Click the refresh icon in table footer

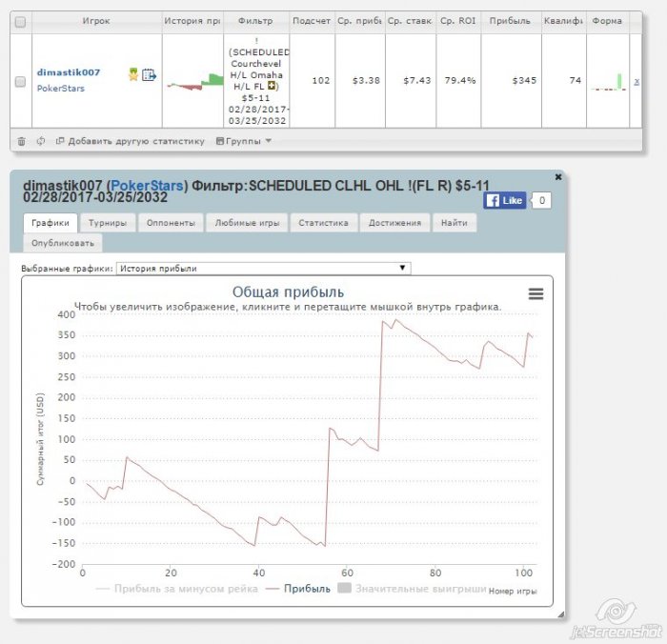click(41, 141)
